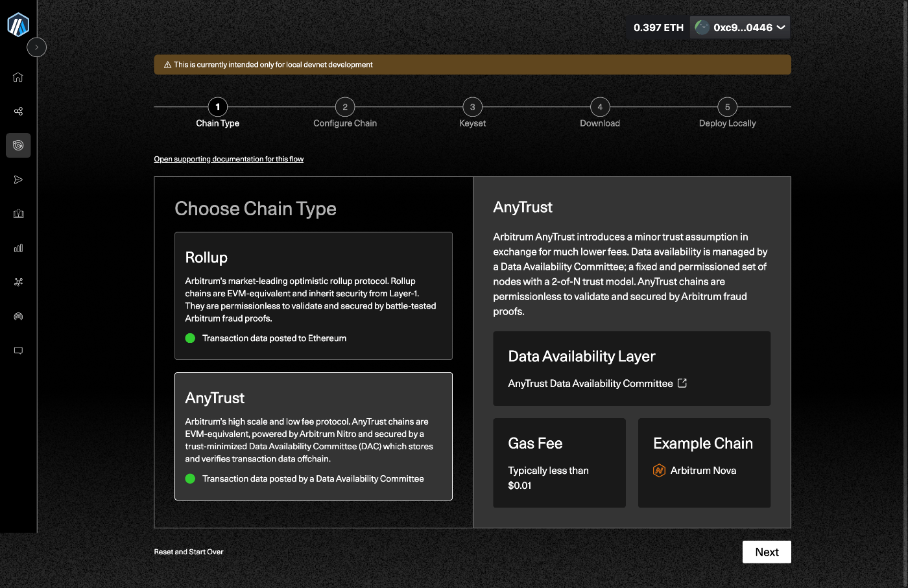Open the open-book sidebar icon

[x=18, y=214]
